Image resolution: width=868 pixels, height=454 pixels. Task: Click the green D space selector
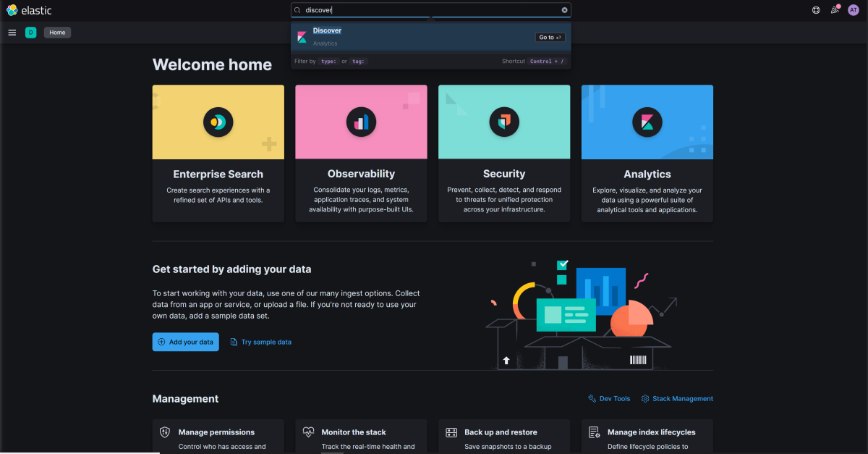[x=30, y=33]
